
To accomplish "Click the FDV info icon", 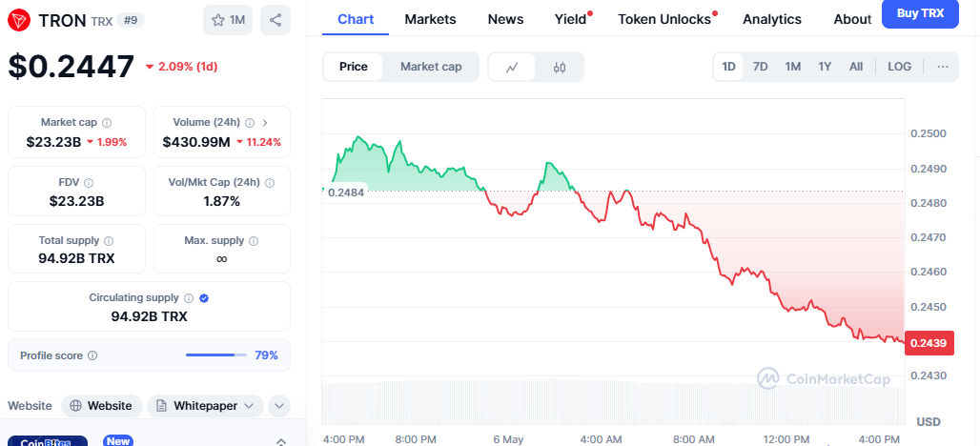I will (89, 182).
